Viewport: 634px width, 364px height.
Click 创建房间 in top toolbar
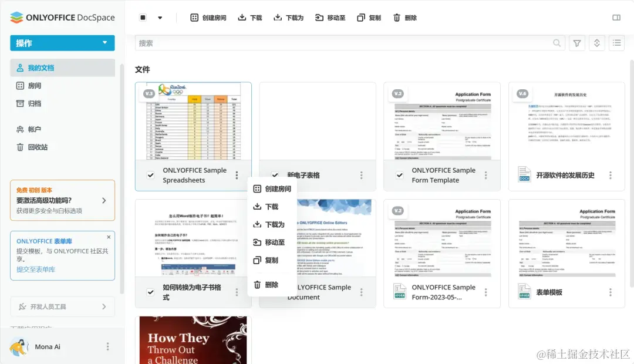point(208,18)
